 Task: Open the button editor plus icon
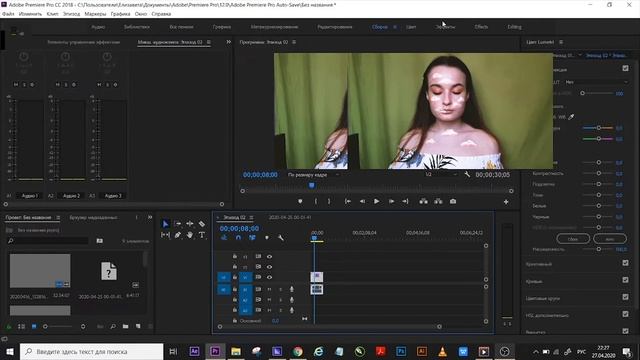(506, 202)
